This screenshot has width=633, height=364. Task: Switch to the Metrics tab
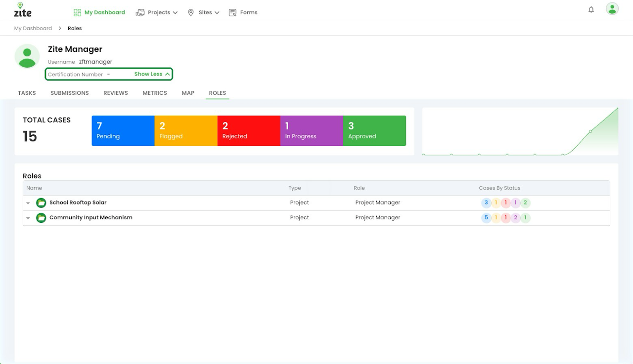click(x=155, y=93)
